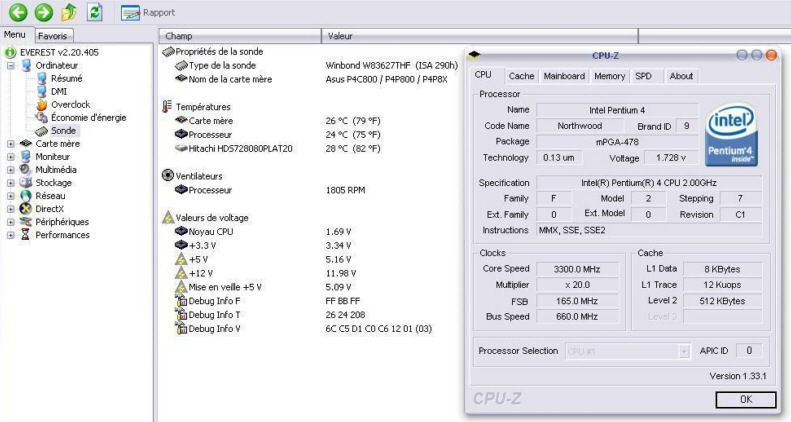Expand the Multimédia node
Viewport: 791px width, 422px height.
[11, 170]
